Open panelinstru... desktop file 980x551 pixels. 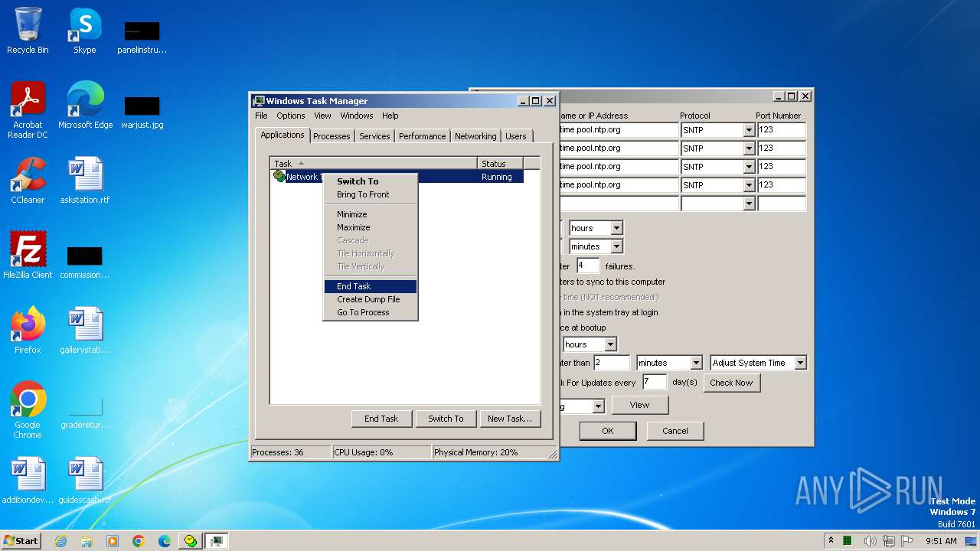point(142,37)
